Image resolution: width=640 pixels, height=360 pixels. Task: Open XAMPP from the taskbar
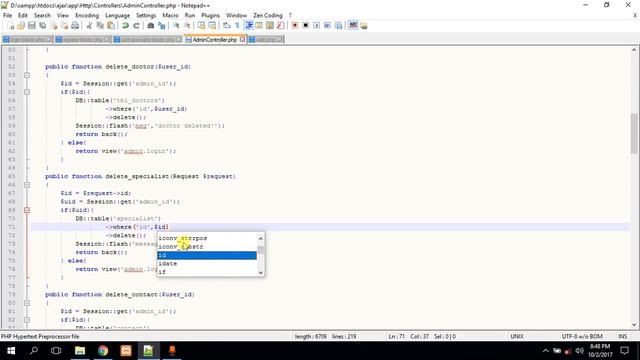(126, 351)
